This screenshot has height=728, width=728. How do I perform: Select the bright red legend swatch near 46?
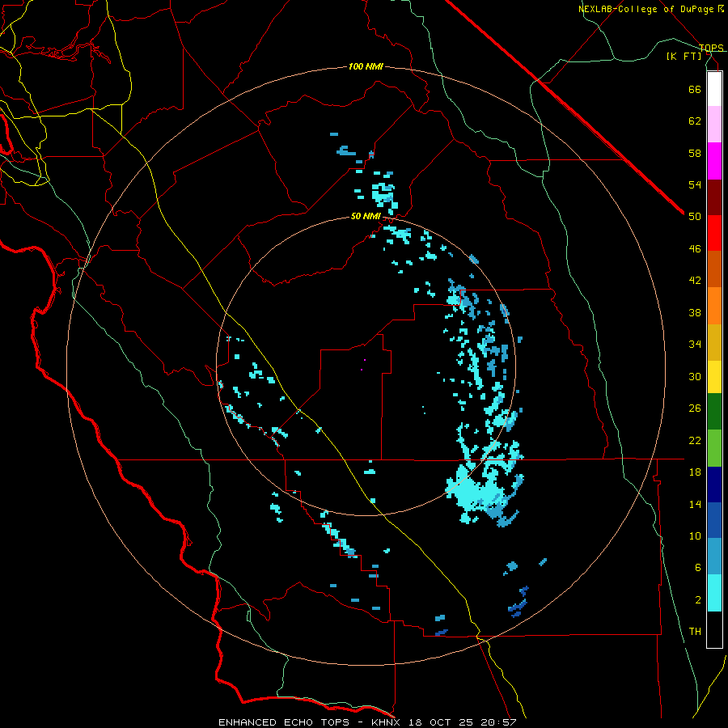click(x=714, y=233)
